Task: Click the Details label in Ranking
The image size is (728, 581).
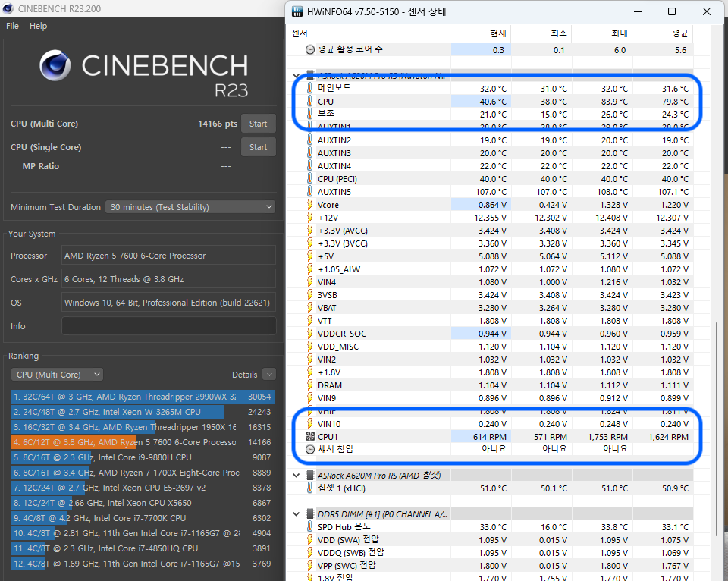Action: point(245,375)
